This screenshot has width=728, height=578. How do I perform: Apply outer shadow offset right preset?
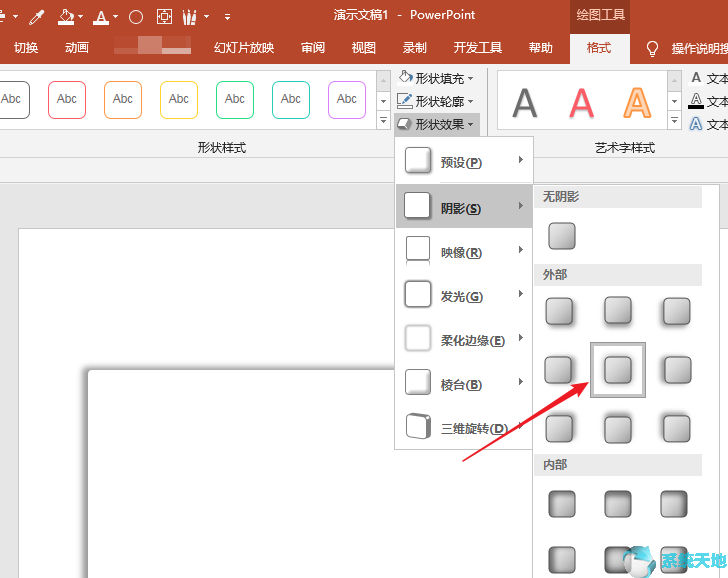pyautogui.click(x=559, y=370)
